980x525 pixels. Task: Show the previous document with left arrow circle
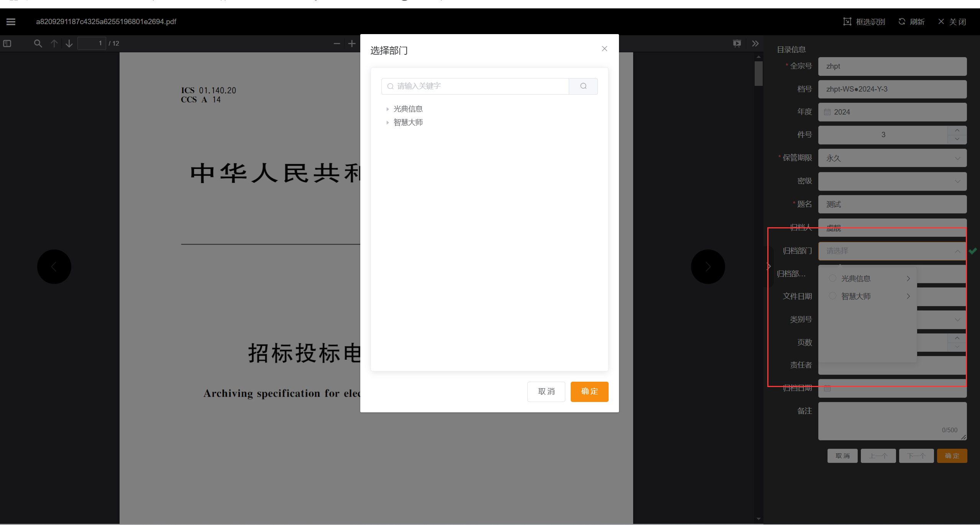click(54, 267)
